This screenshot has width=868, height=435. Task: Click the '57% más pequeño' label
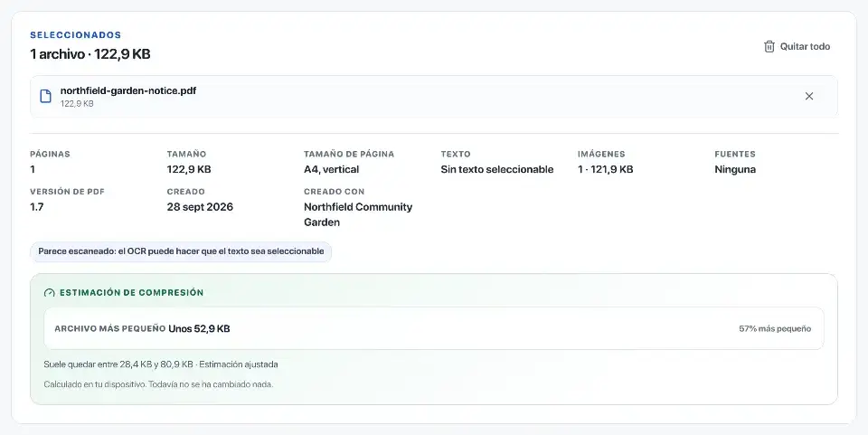775,329
